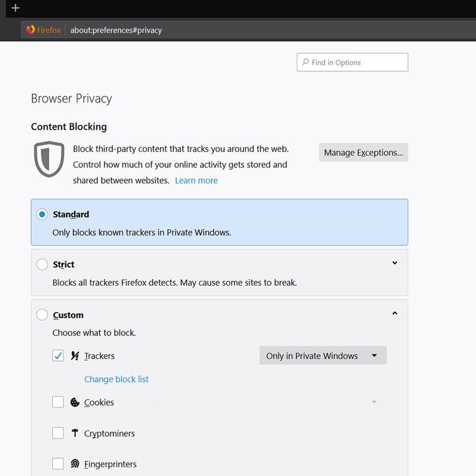The image size is (476, 476).
Task: Click the Firefox logo in address bar
Action: click(30, 30)
